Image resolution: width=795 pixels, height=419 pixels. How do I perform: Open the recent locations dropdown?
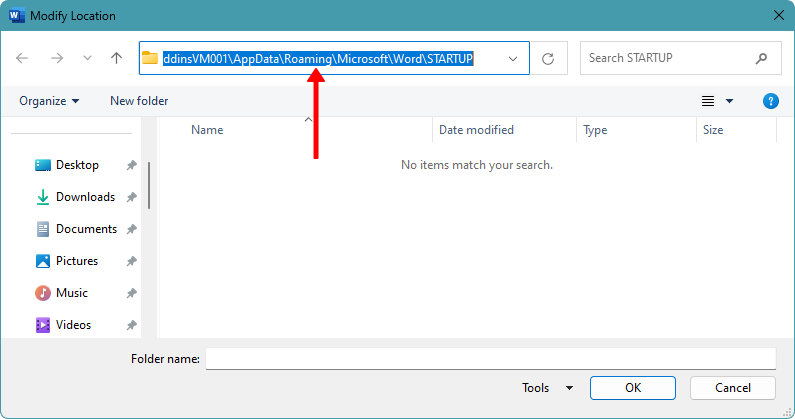point(87,59)
